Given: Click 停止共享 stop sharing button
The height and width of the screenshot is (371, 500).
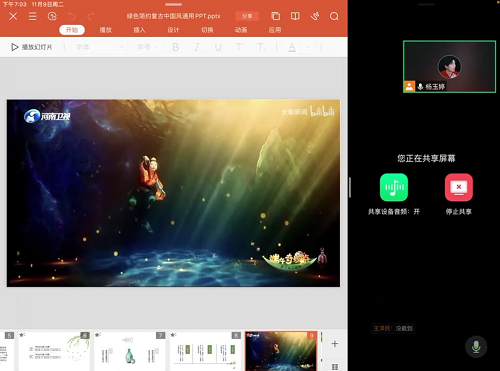Looking at the screenshot, I should click(x=459, y=187).
